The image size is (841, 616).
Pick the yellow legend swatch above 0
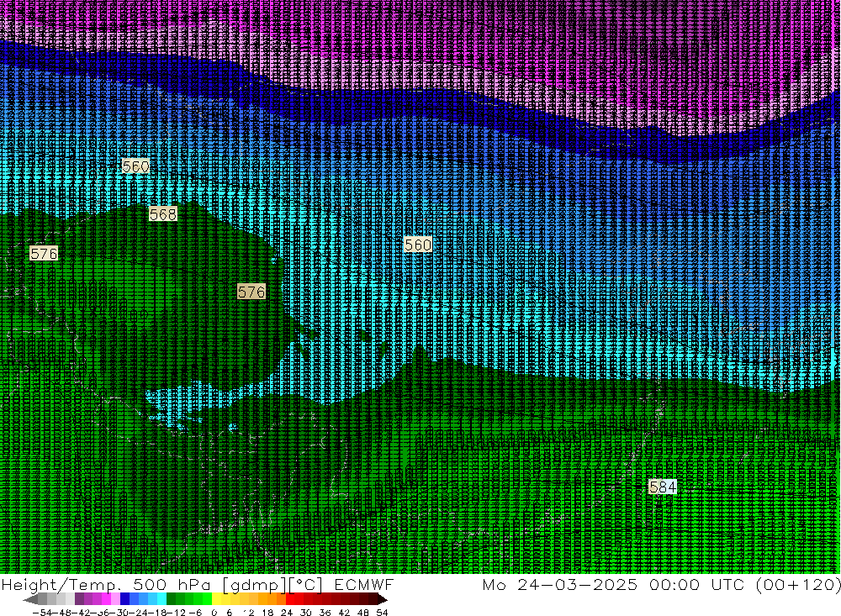(x=217, y=599)
